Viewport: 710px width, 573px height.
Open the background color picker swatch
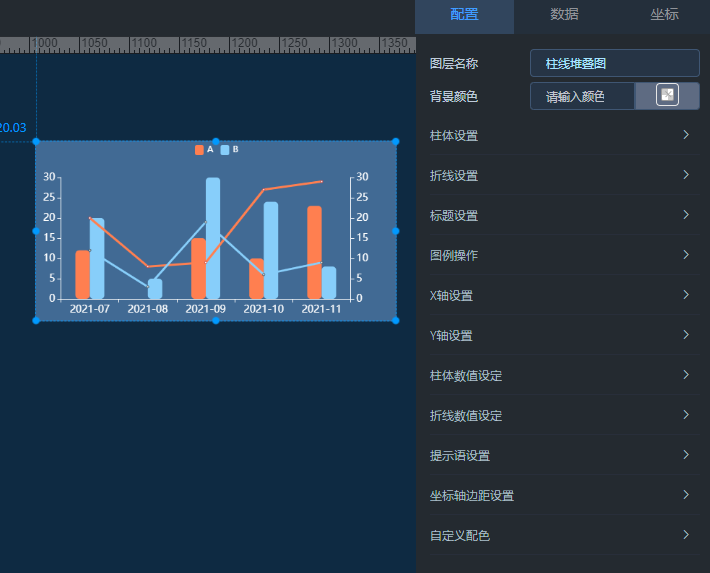click(667, 96)
